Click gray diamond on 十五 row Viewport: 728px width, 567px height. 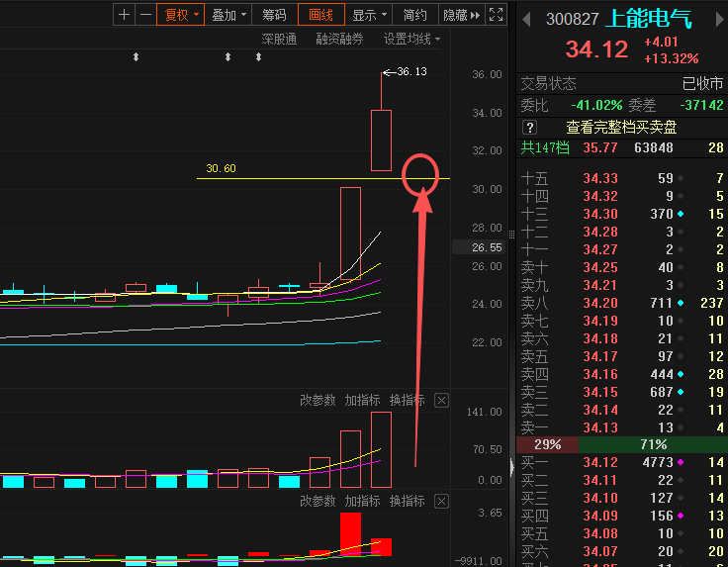[x=681, y=178]
